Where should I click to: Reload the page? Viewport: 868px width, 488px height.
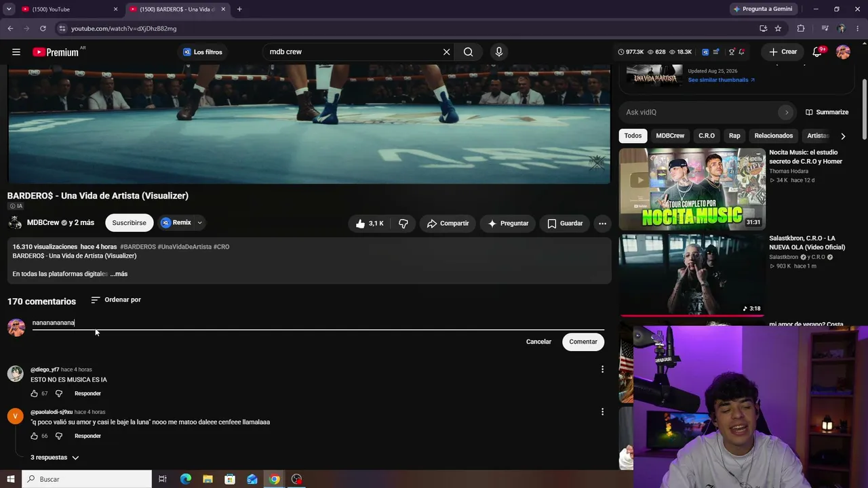(43, 28)
